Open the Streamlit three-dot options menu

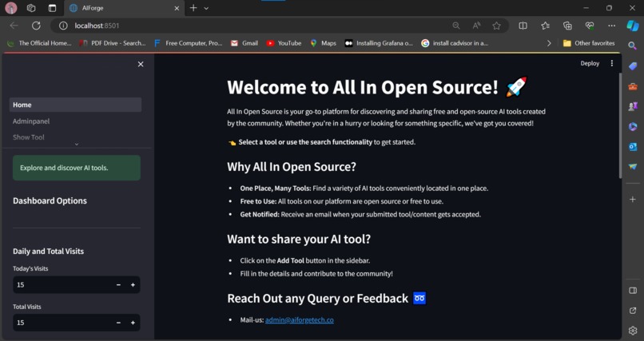click(x=611, y=63)
